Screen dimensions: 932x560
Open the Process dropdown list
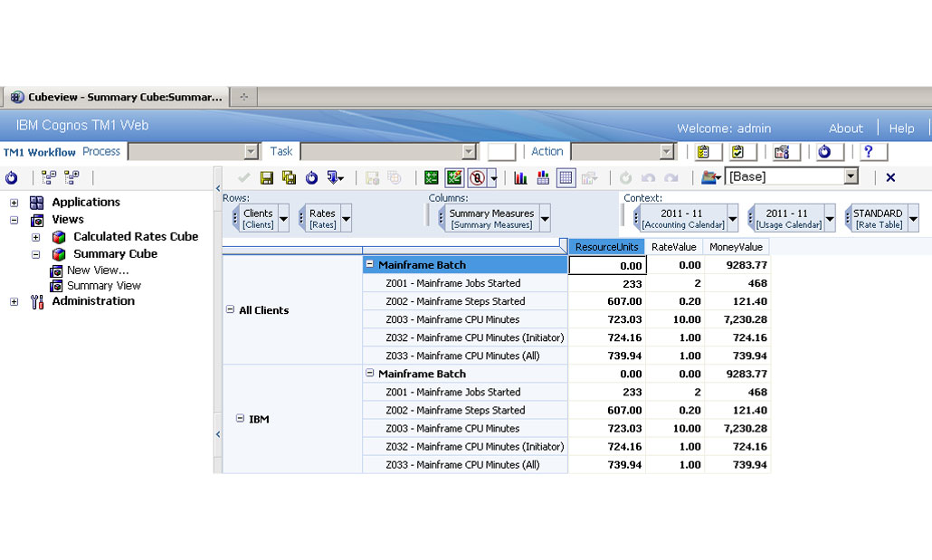pos(252,152)
